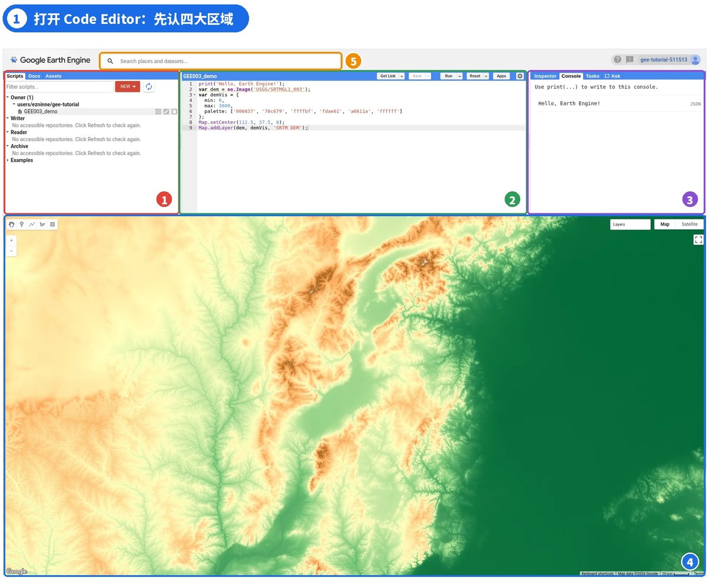
Task: Collapse the Writer section
Action: pyautogui.click(x=8, y=118)
